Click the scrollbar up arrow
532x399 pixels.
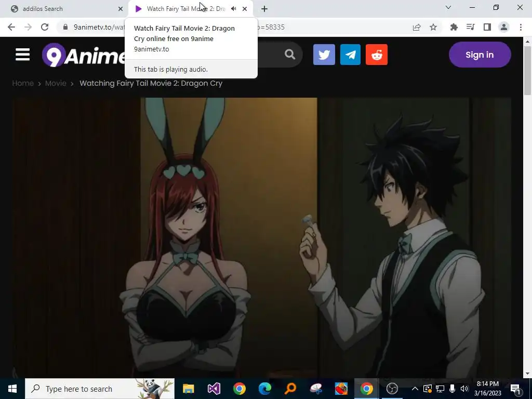coord(527,42)
